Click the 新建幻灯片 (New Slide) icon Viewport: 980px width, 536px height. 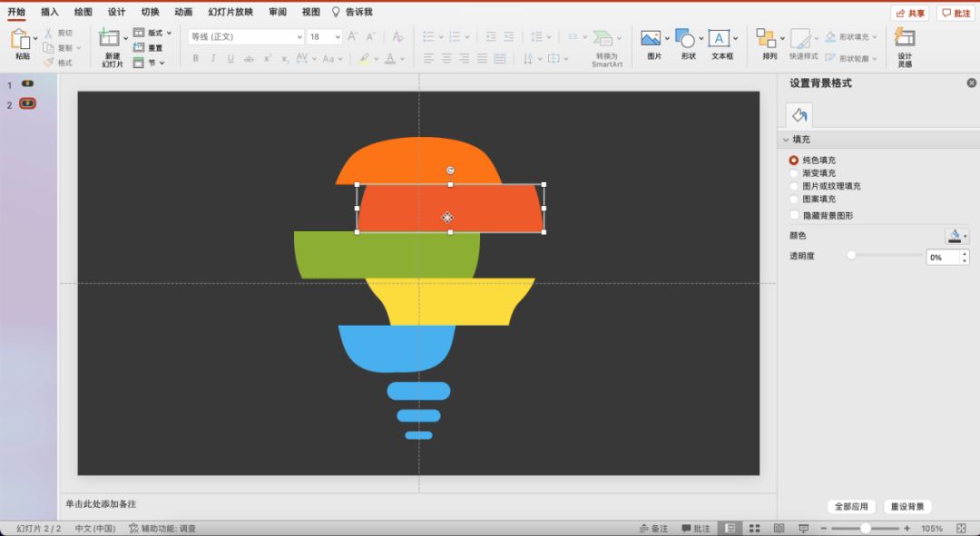[x=109, y=38]
